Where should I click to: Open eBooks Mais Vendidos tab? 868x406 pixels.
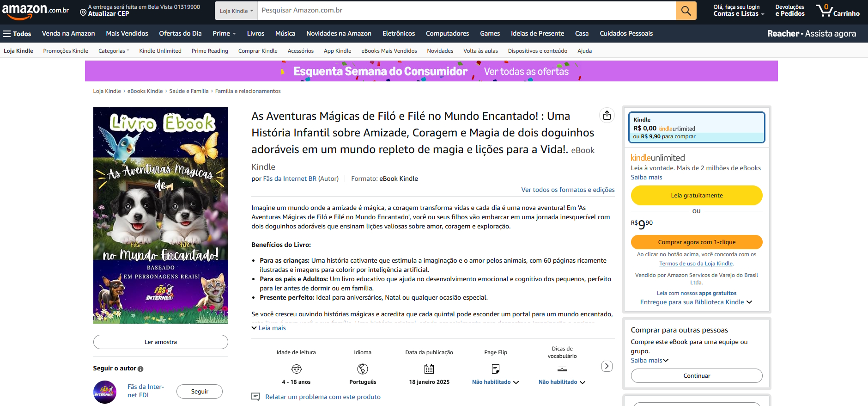coord(389,51)
